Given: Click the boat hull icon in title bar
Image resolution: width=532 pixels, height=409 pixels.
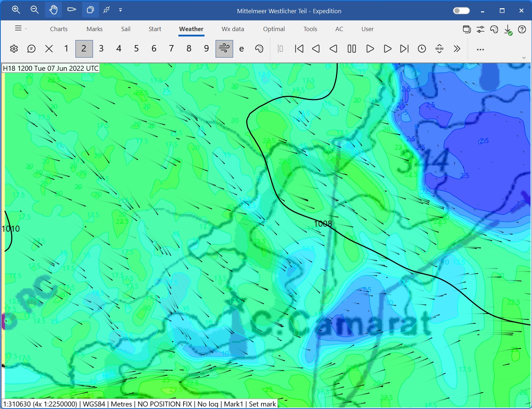Looking at the screenshot, I should [72, 10].
